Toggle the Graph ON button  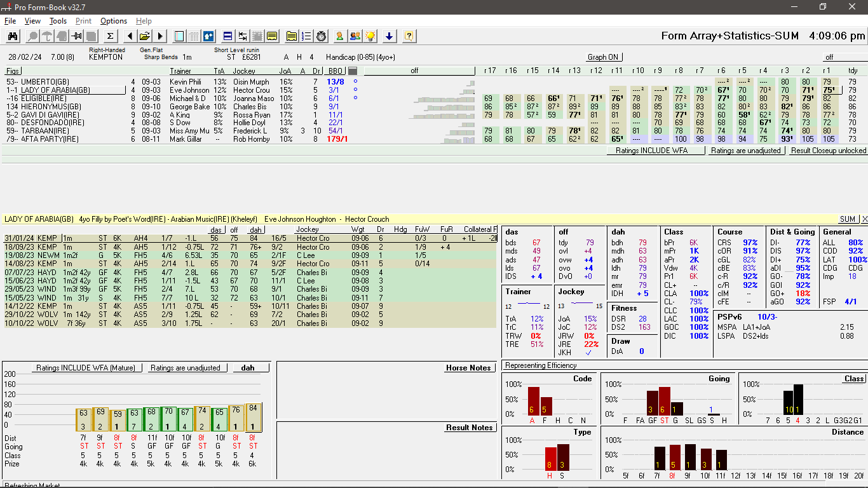(x=603, y=57)
